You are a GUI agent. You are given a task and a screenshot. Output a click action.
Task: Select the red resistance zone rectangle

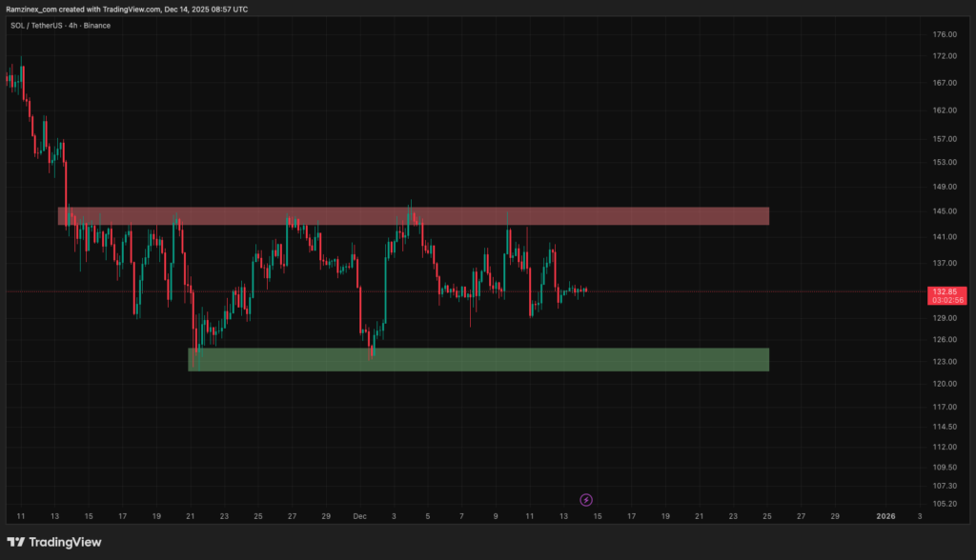(413, 216)
